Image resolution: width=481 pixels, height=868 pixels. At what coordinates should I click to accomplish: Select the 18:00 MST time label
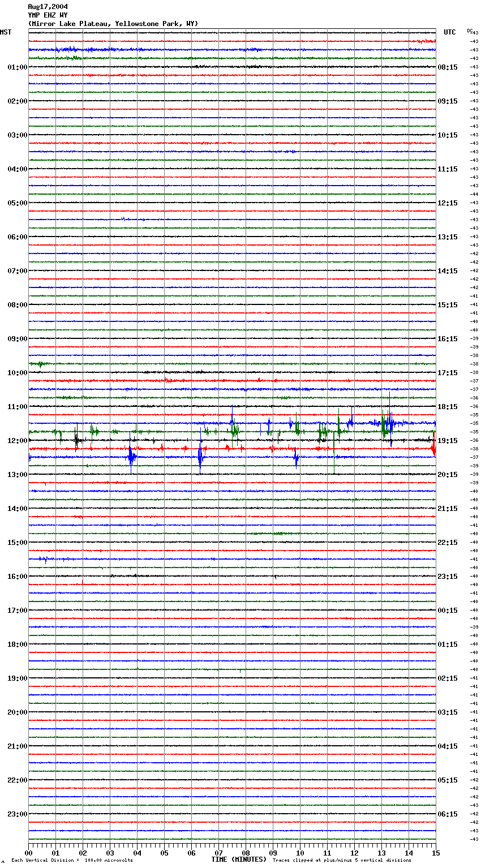click(x=18, y=644)
